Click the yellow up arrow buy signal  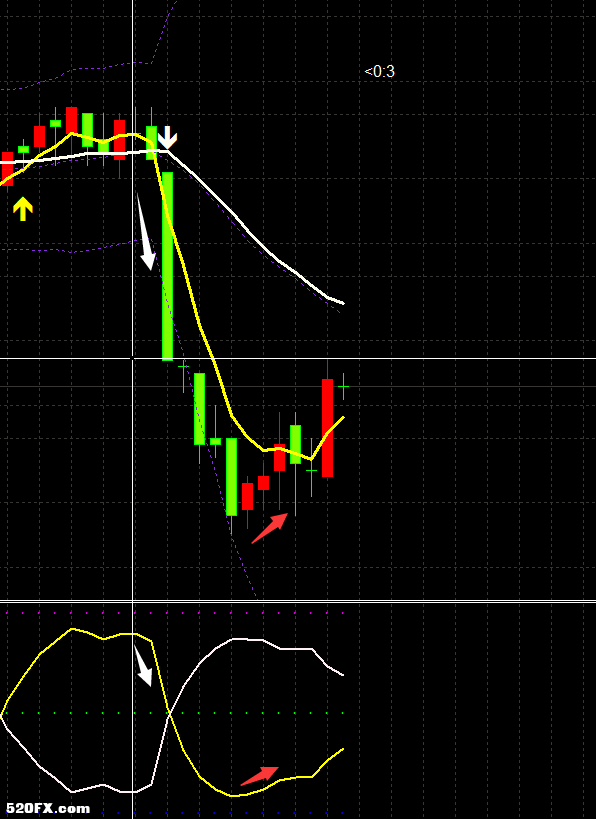pos(22,209)
